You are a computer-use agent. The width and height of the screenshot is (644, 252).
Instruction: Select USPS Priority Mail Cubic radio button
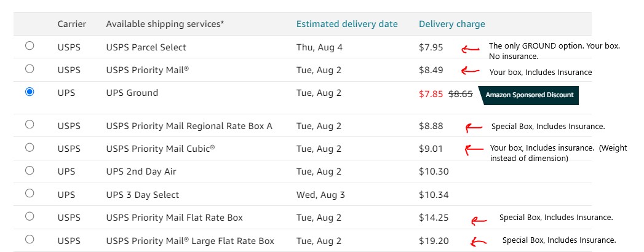click(29, 148)
